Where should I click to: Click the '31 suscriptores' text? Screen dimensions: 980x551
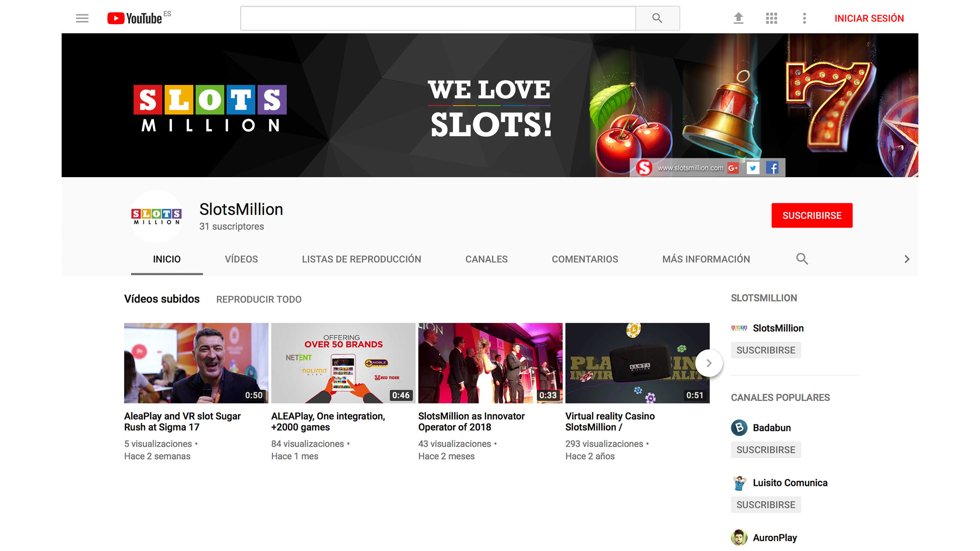click(x=232, y=227)
